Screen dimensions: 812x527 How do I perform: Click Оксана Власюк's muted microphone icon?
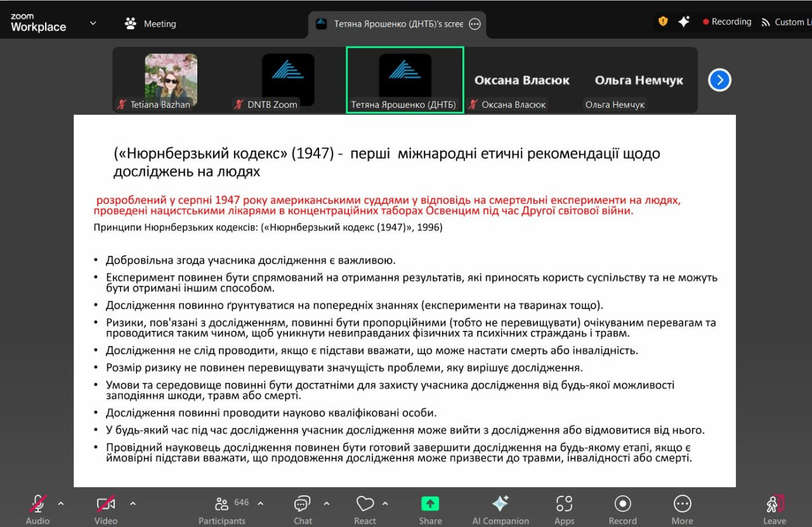(x=473, y=104)
